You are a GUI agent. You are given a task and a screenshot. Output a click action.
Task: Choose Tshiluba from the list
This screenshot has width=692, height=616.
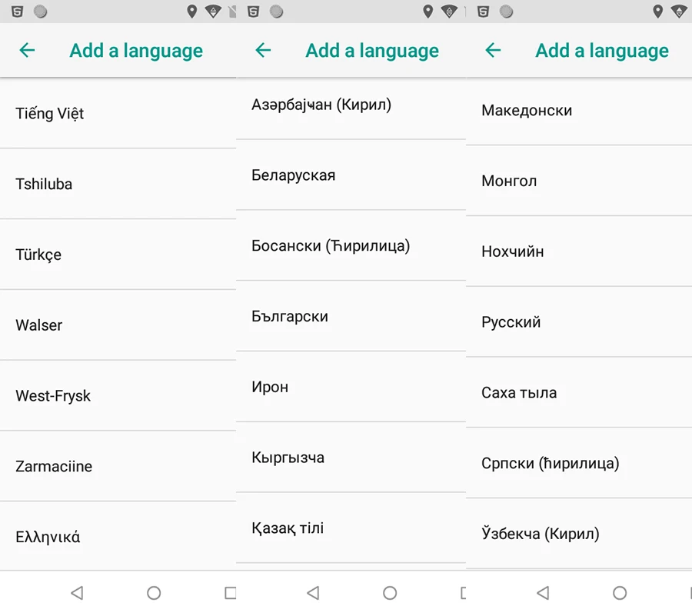pos(118,184)
